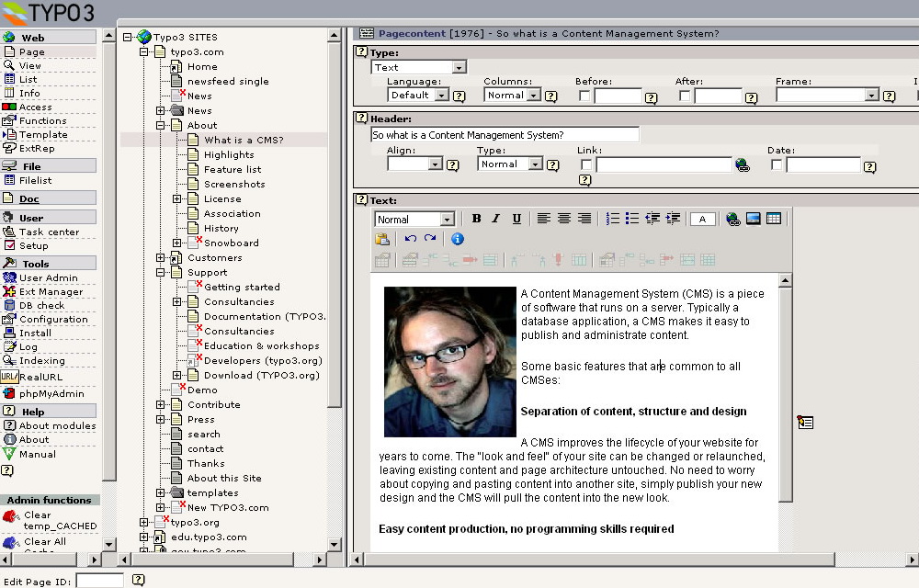
Task: Apply underline formatting
Action: [516, 219]
